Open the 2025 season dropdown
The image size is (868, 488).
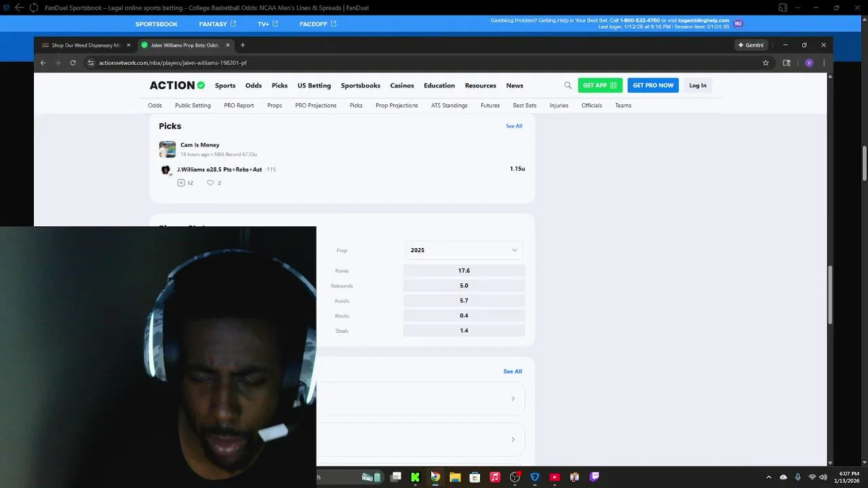click(x=464, y=250)
